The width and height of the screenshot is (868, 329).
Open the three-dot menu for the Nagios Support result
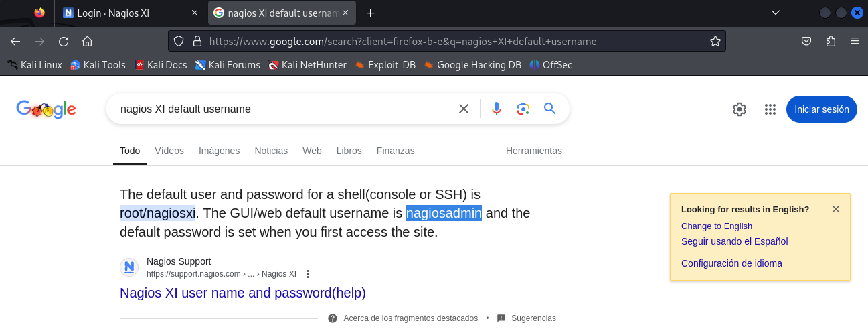click(308, 274)
